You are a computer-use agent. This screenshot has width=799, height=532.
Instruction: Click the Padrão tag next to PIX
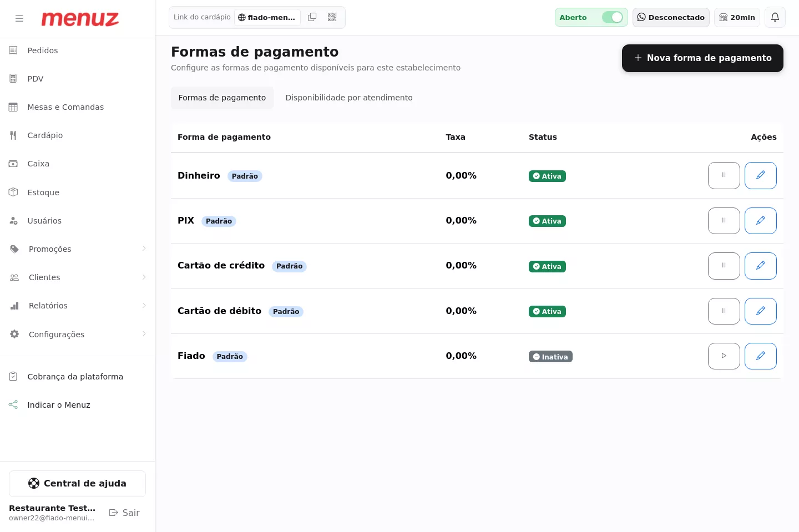click(219, 221)
